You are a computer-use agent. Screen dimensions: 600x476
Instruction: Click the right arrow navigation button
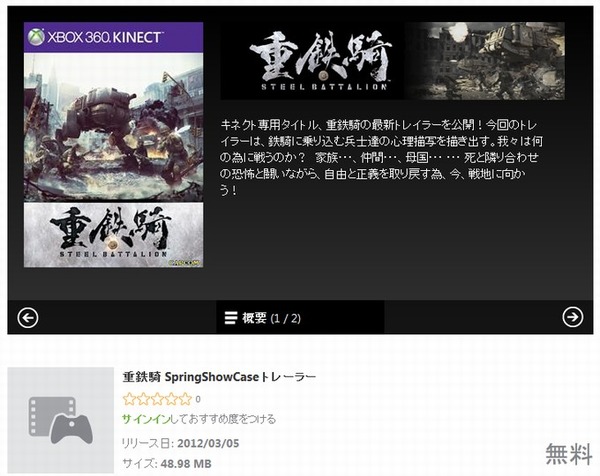coord(572,317)
